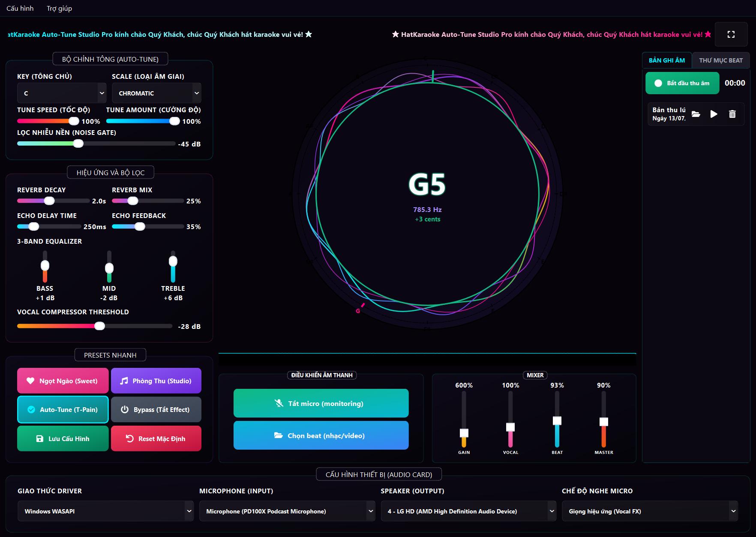Adjust the Noise Gate slider handle
The image size is (756, 537).
point(78,144)
